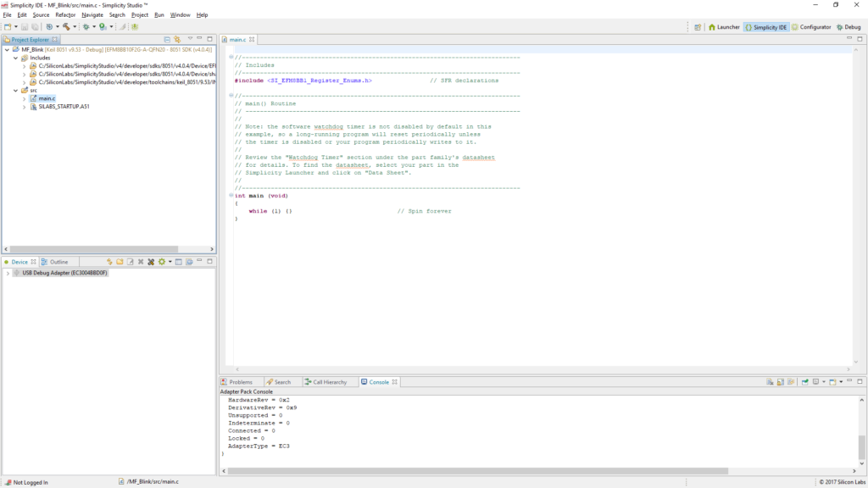Screen dimensions: 868x488
Task: Select SILABS_STARTUP.A51 file in tree
Action: point(64,106)
